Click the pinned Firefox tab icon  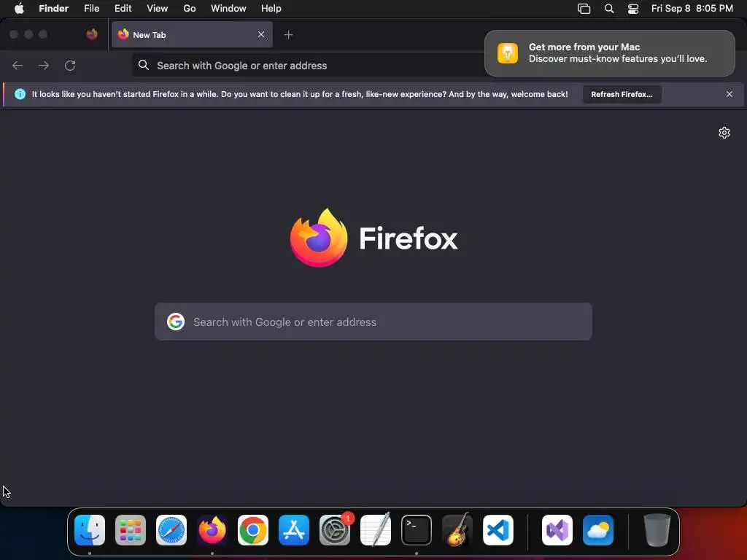[x=92, y=34]
